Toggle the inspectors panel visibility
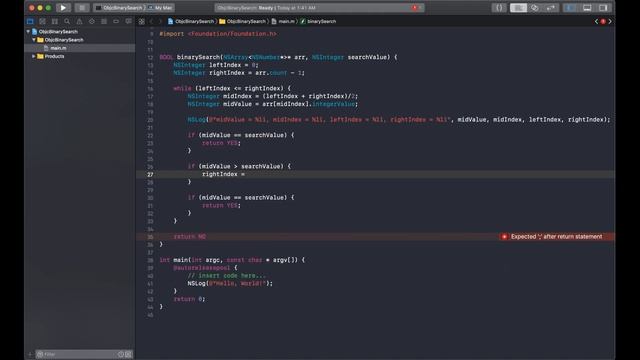This screenshot has width=640, height=360. (603, 8)
